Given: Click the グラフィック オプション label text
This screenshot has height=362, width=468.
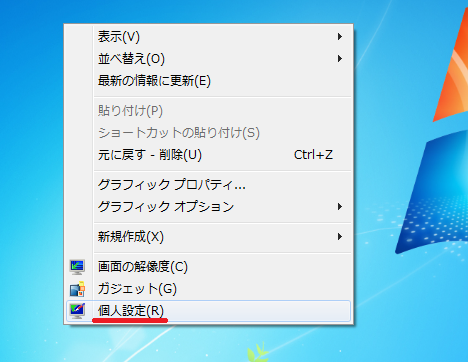Looking at the screenshot, I should [x=166, y=207].
